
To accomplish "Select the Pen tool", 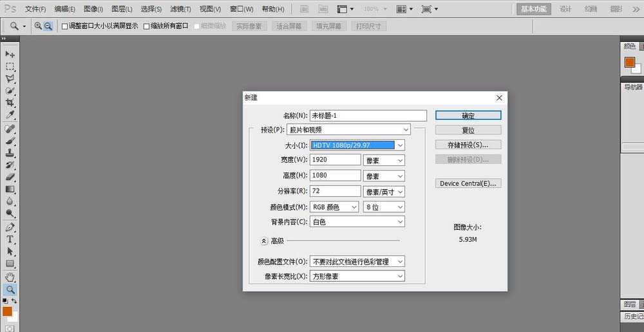I will pos(10,227).
